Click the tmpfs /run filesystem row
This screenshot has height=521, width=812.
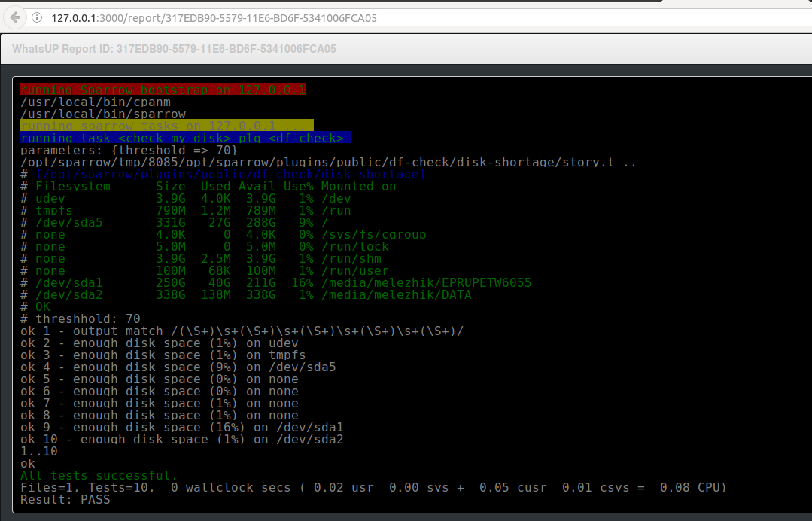(185, 210)
